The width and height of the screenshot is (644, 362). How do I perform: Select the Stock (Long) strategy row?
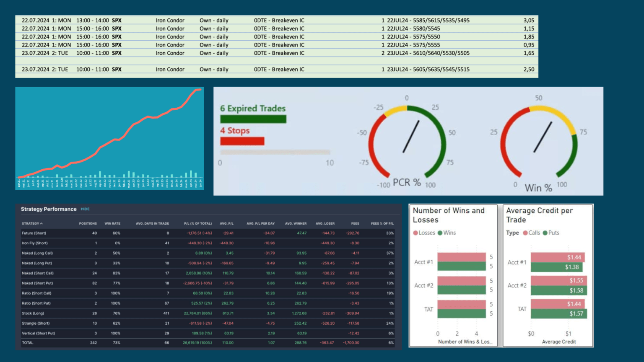pos(208,313)
